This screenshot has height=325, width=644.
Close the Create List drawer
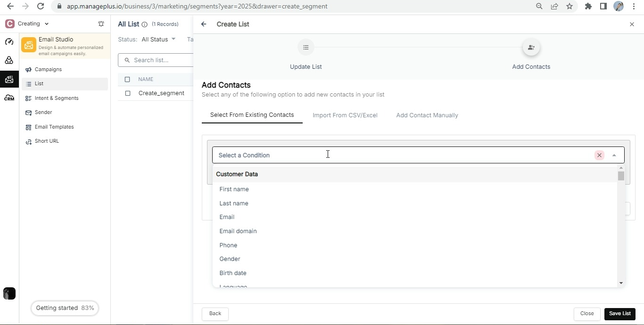click(x=632, y=24)
